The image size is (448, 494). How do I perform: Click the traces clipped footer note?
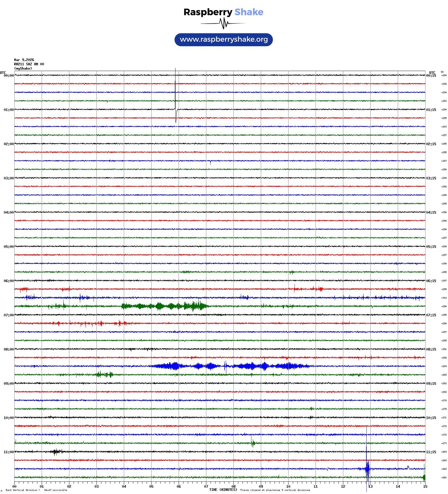coord(275,490)
